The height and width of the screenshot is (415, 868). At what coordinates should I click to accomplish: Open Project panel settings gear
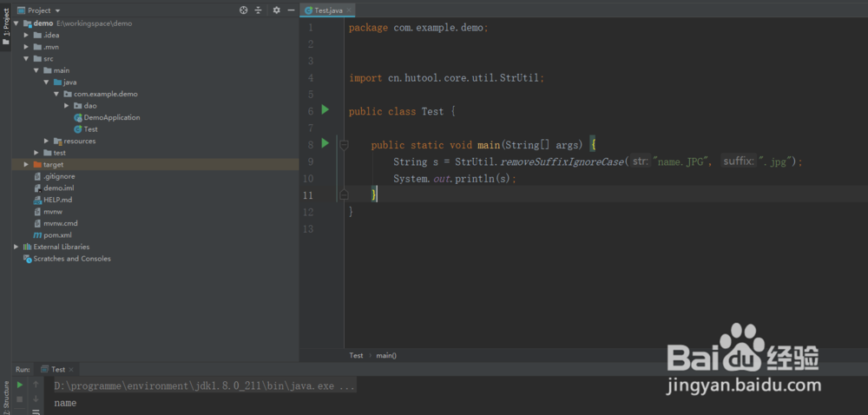[x=277, y=10]
